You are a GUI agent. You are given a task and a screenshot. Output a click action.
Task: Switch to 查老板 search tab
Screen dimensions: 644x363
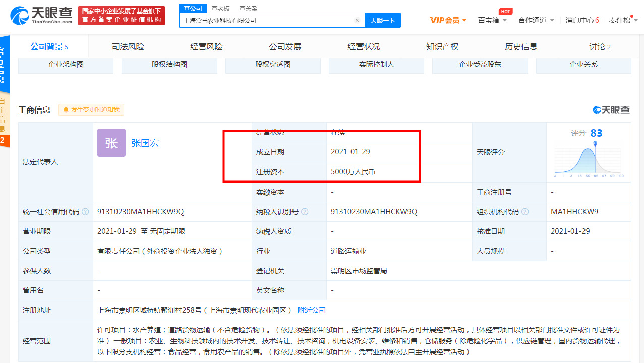click(x=220, y=8)
